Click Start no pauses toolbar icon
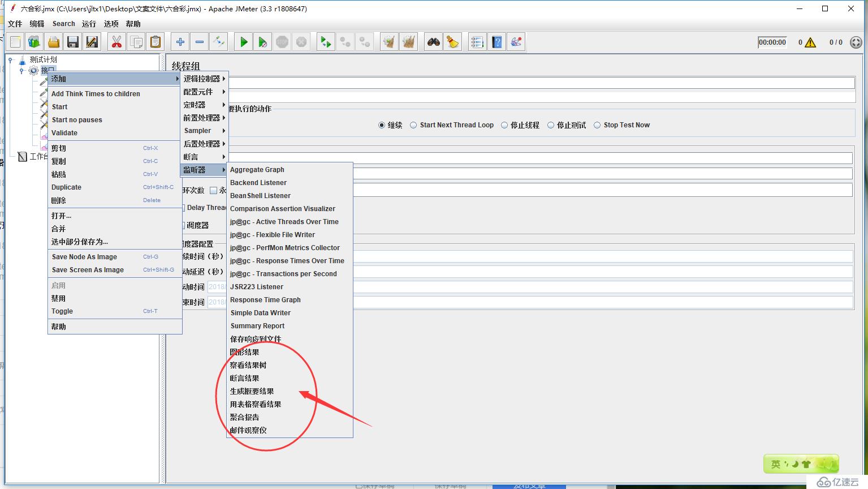868x489 pixels. [x=263, y=42]
